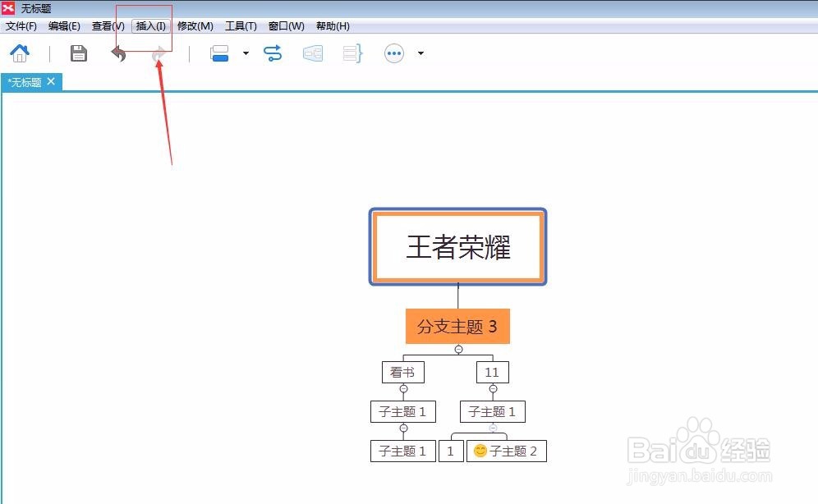Click the Boundary tool icon
818x504 pixels.
pos(313,53)
